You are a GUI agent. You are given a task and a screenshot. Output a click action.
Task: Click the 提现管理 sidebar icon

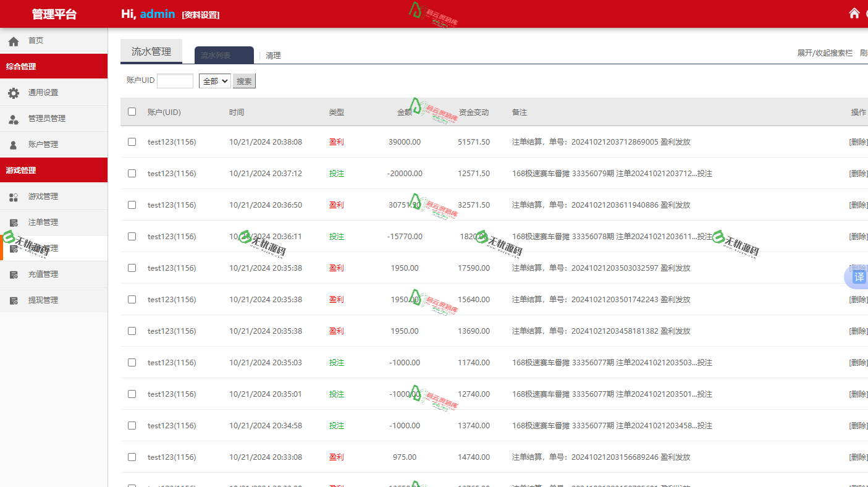(x=14, y=301)
